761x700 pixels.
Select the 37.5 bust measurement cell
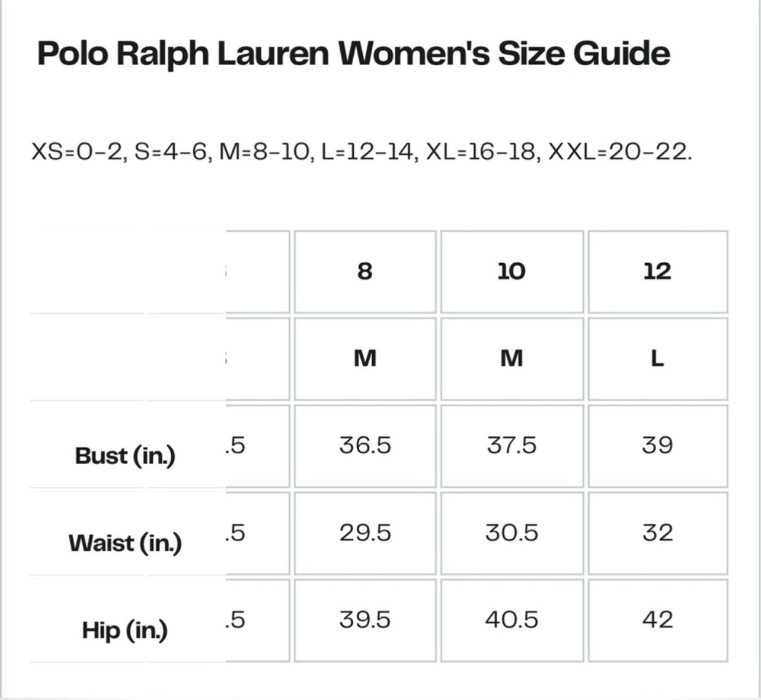click(511, 445)
